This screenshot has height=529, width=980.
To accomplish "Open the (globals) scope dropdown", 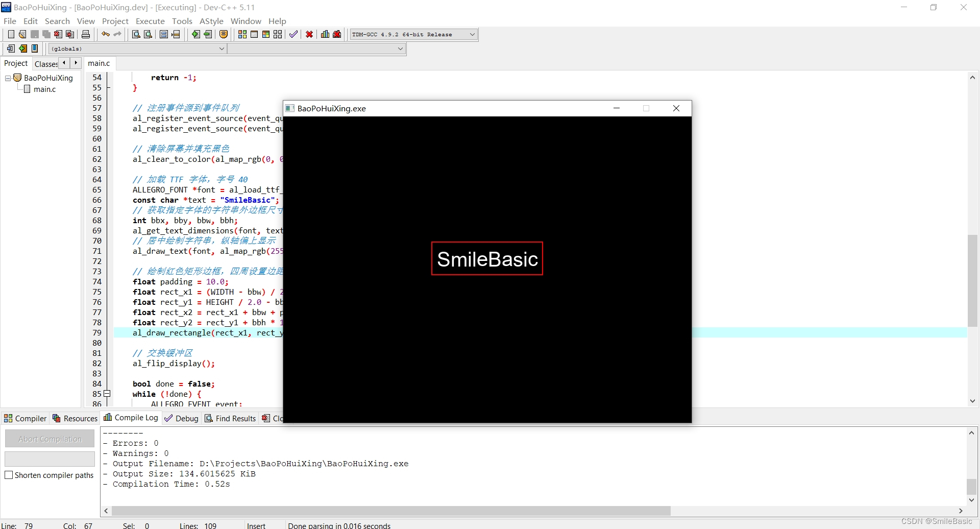I will click(x=222, y=49).
